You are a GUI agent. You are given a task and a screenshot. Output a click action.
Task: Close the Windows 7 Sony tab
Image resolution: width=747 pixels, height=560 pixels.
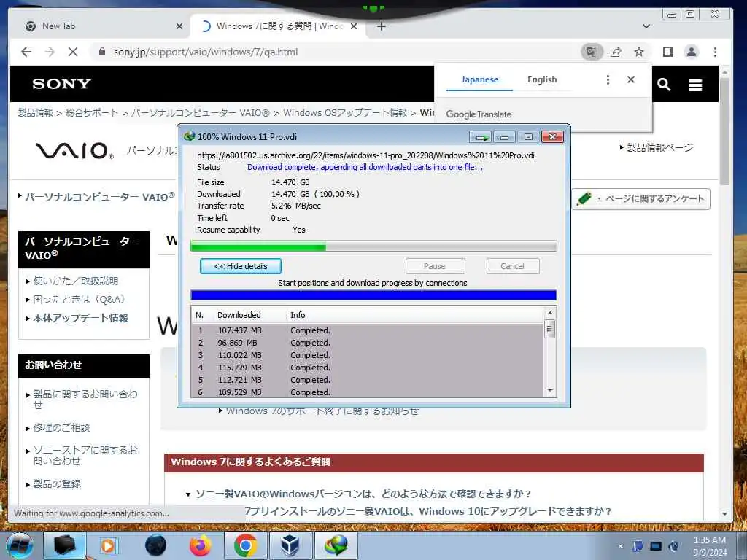354,26
